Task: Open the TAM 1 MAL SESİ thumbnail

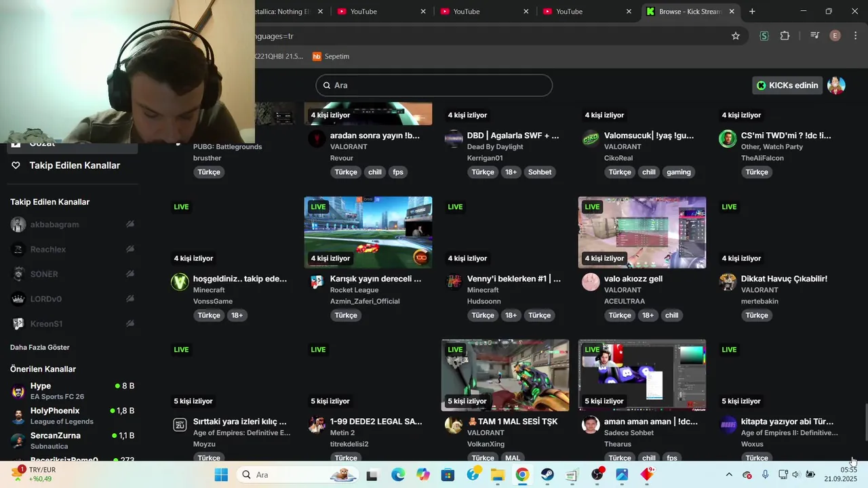Action: click(505, 375)
